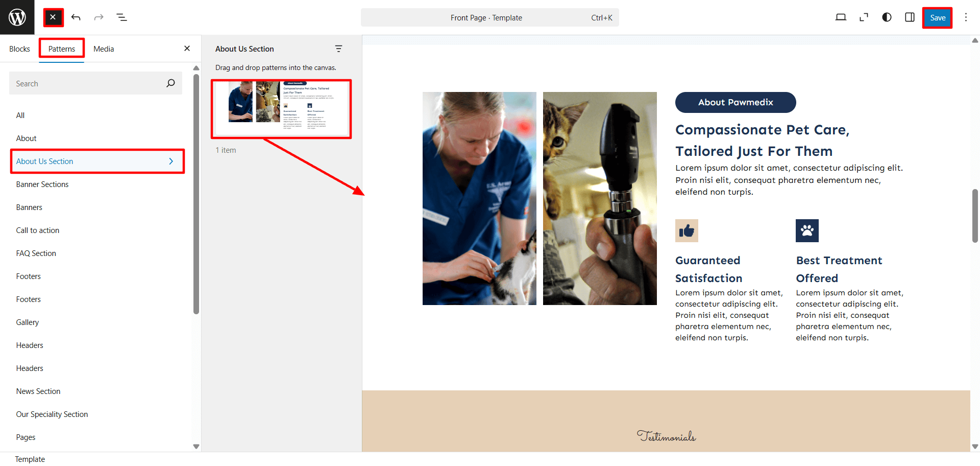980x466 pixels.
Task: Close the block inserter toggle
Action: click(x=53, y=17)
